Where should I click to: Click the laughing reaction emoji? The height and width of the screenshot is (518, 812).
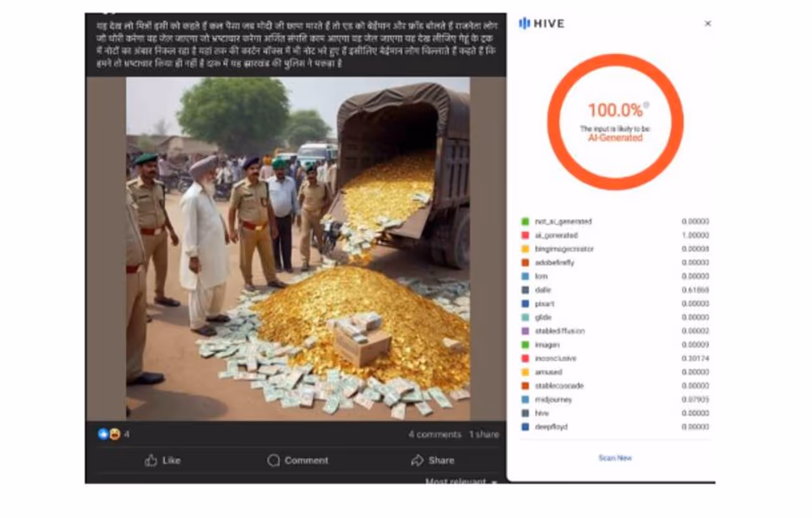pos(114,434)
